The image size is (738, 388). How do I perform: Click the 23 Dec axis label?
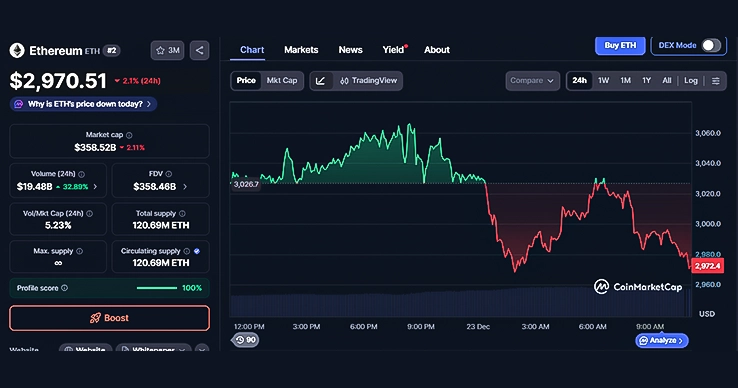tap(478, 327)
